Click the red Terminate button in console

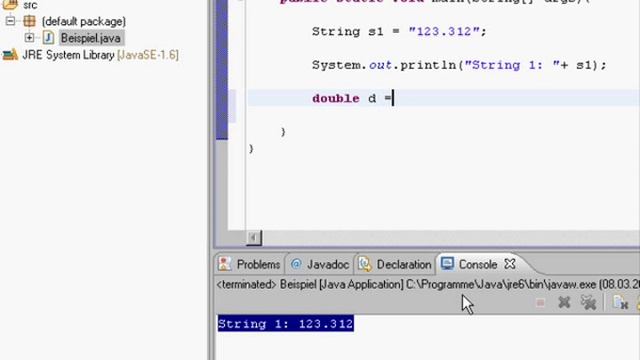point(540,303)
